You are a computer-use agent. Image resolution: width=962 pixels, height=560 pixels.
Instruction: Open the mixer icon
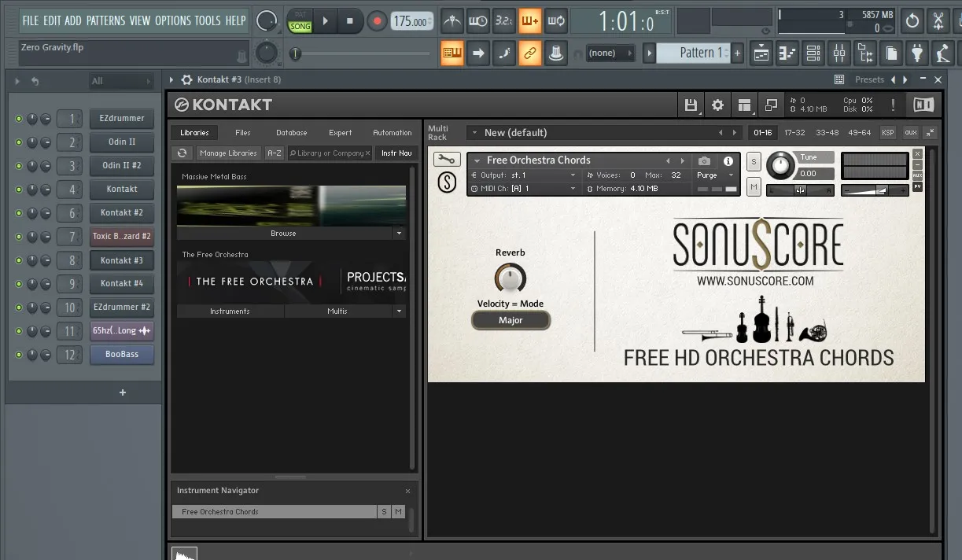[x=839, y=53]
